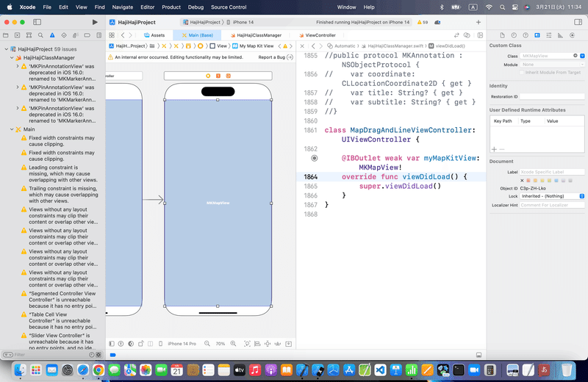Add a user defined runtime attribute
The image size is (588, 382).
pos(494,149)
